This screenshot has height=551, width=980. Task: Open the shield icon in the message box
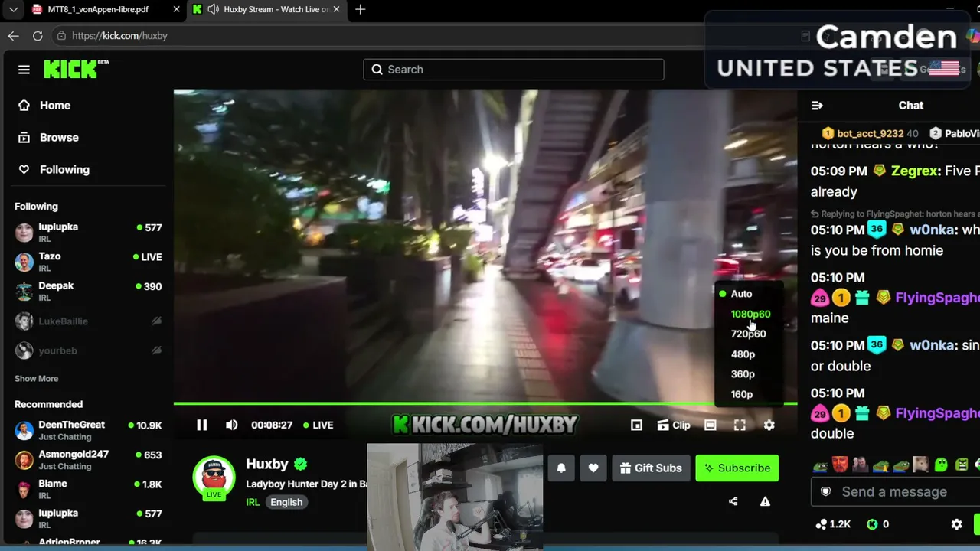pos(825,492)
